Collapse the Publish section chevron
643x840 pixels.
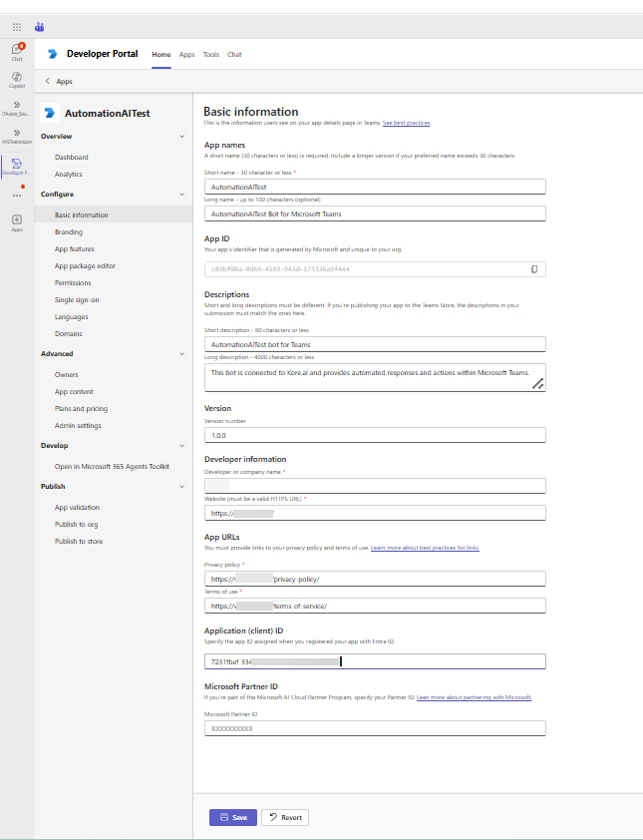click(181, 487)
